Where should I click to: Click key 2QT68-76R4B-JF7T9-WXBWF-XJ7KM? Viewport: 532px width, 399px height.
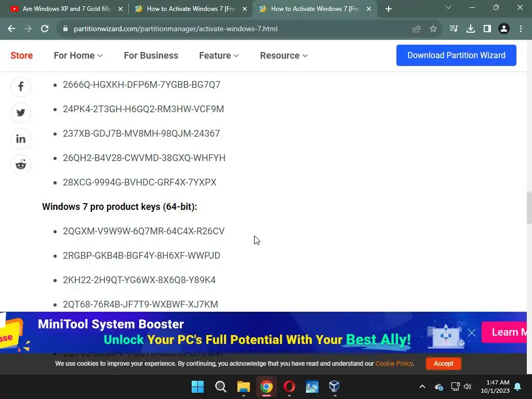tap(140, 304)
